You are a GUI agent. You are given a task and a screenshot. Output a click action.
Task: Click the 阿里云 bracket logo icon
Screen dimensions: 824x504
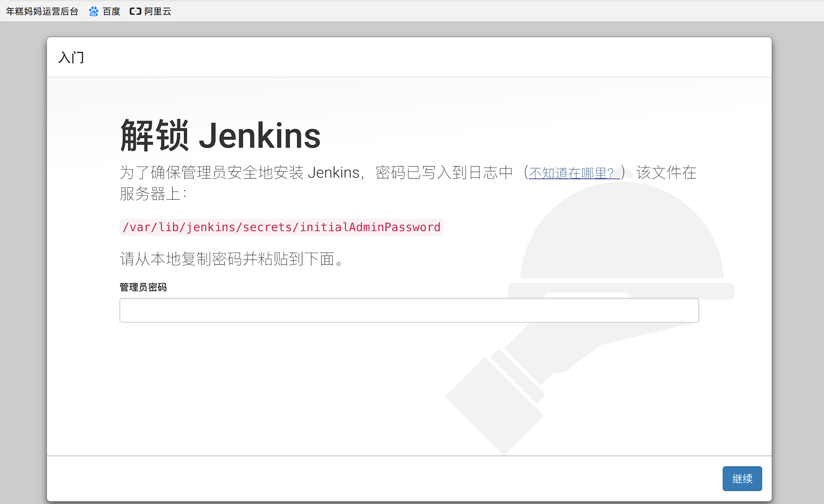(x=135, y=11)
